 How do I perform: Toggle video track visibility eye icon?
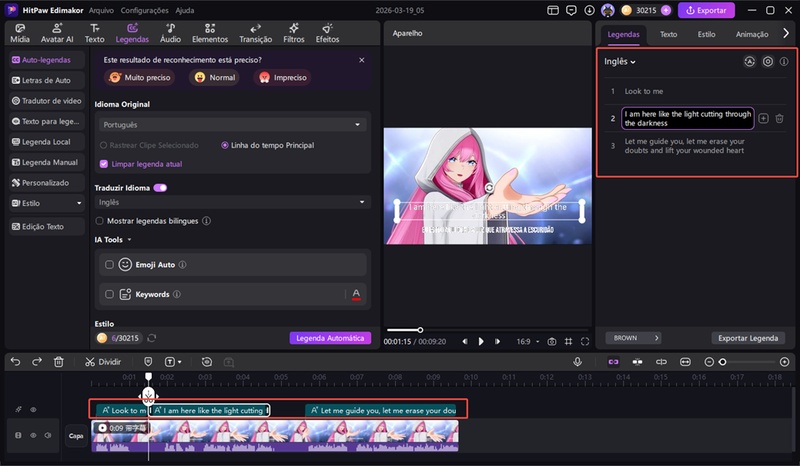33,435
